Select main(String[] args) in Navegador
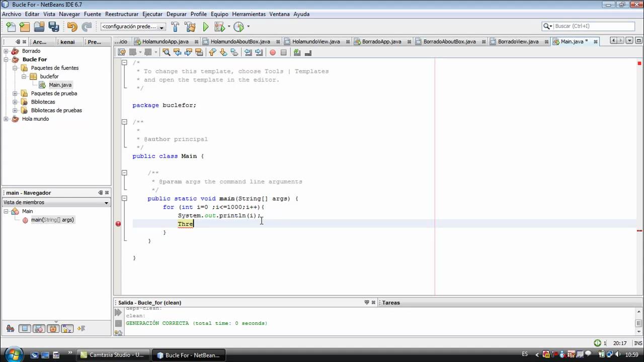Screen dimensions: 644x362 [x=52, y=220]
